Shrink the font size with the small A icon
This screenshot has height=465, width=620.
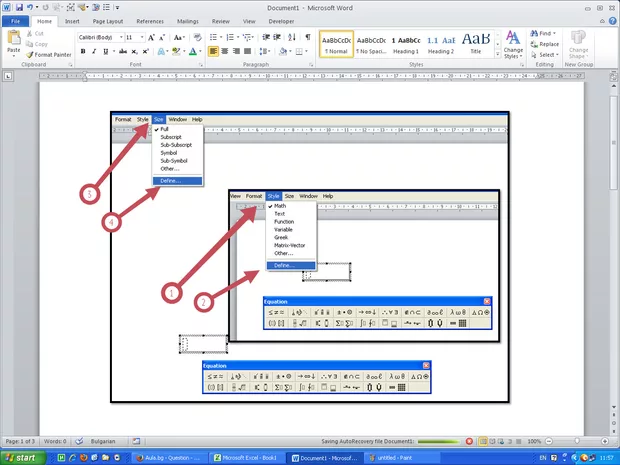(x=162, y=38)
